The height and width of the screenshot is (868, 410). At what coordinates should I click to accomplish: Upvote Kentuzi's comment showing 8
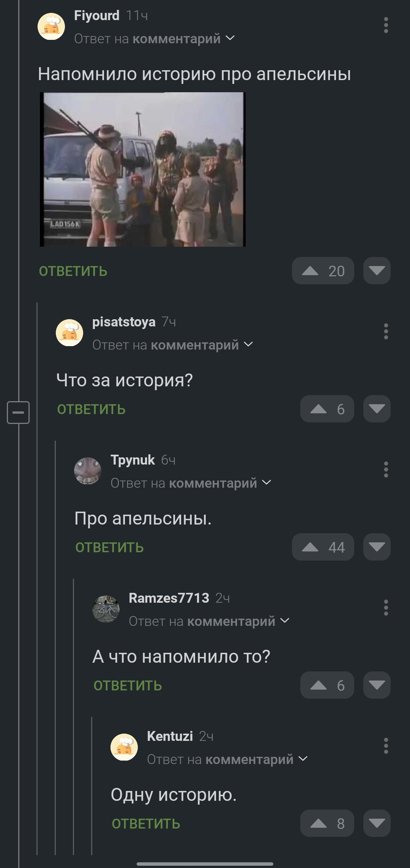327,823
